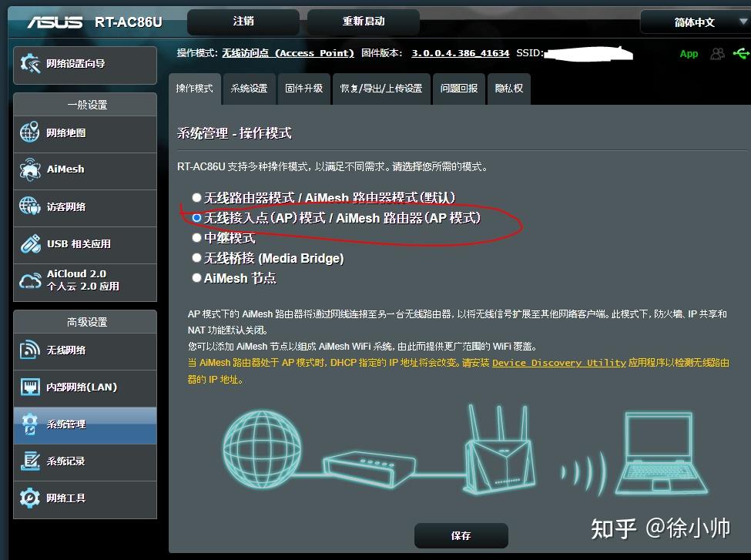
Task: Open the 系统设置 tab
Action: 249,89
